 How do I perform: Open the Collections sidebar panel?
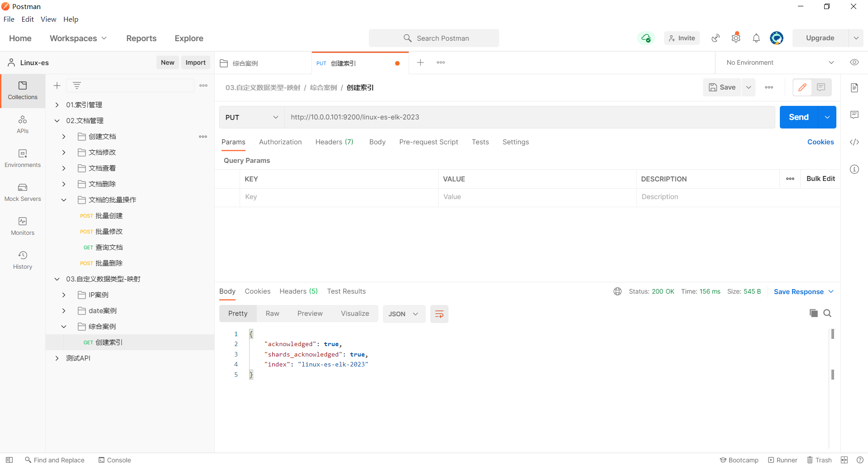click(x=23, y=90)
